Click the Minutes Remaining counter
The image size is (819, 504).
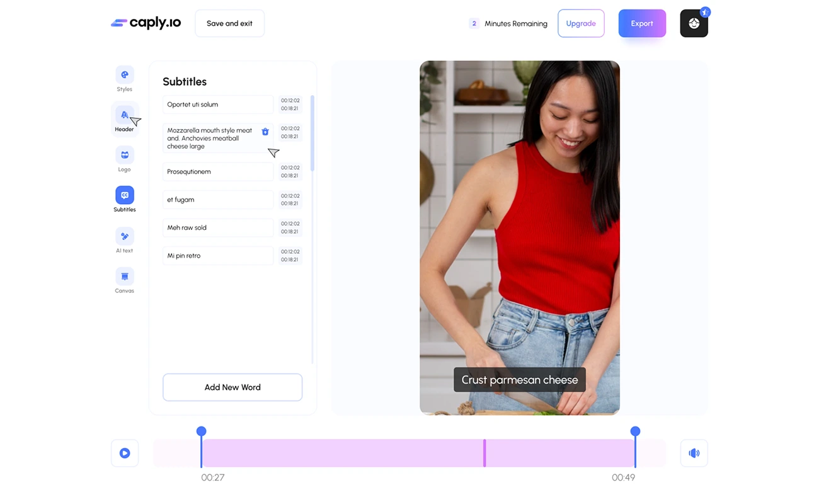pyautogui.click(x=508, y=23)
